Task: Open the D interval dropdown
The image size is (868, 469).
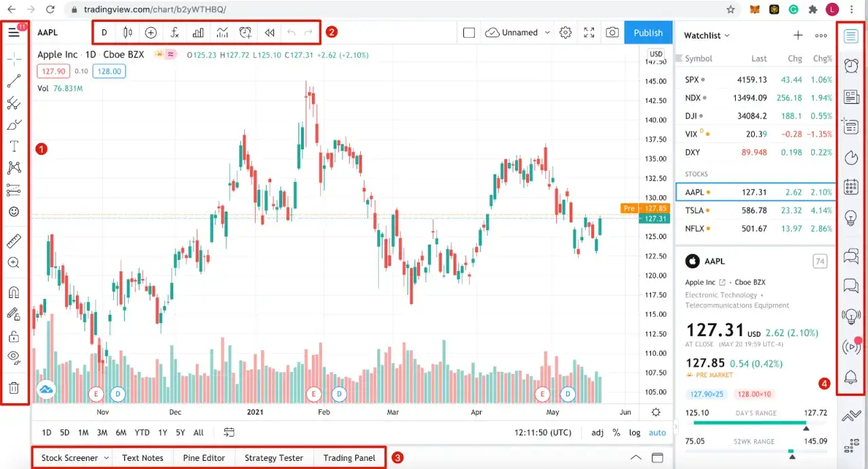Action: (x=104, y=32)
